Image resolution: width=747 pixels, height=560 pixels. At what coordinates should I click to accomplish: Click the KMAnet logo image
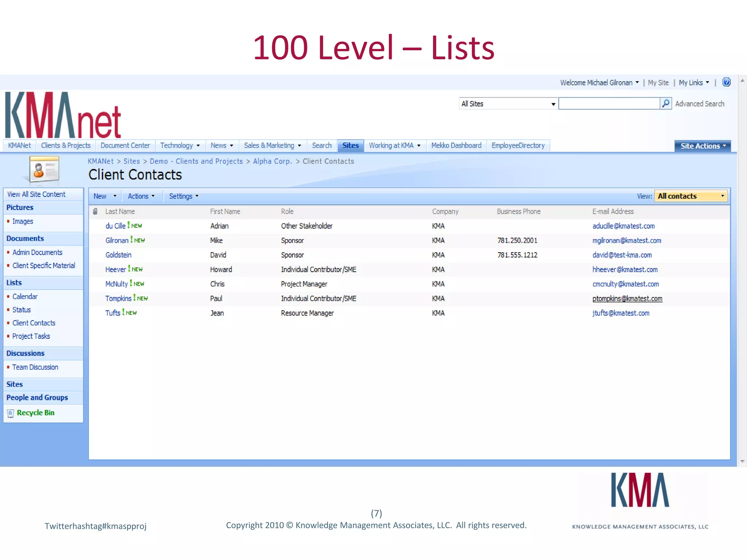pos(63,115)
